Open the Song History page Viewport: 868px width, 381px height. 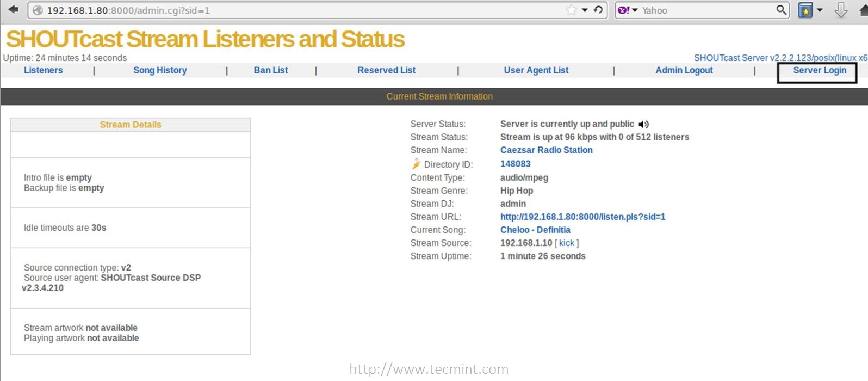point(160,70)
